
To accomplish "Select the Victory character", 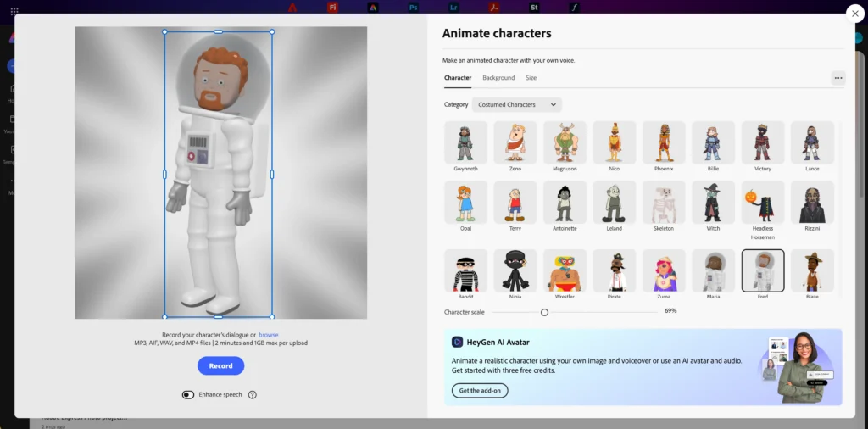I will 763,142.
